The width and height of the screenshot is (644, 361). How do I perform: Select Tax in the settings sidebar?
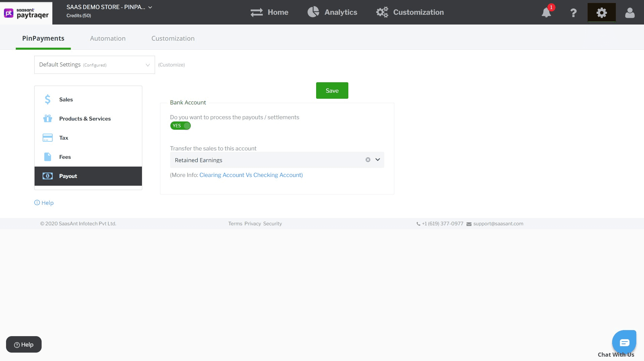point(88,138)
